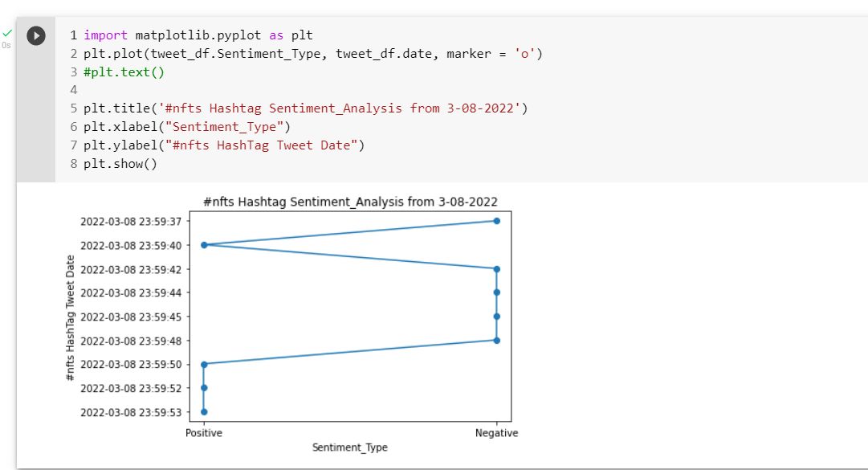The image size is (868, 470).
Task: Select the Positive data point at 23:59:53
Action: tap(204, 412)
